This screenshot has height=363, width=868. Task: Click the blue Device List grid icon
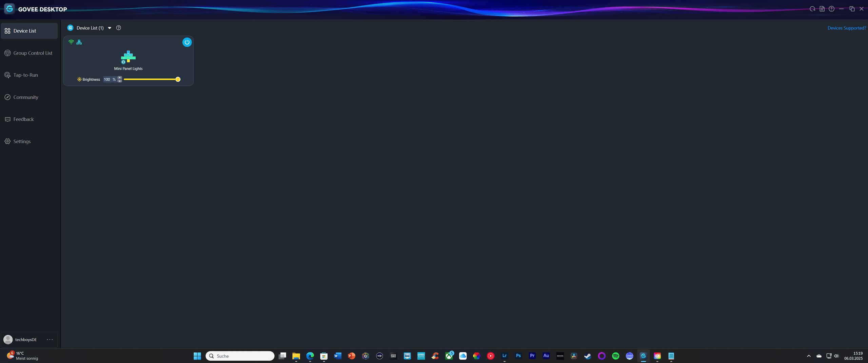tap(70, 28)
